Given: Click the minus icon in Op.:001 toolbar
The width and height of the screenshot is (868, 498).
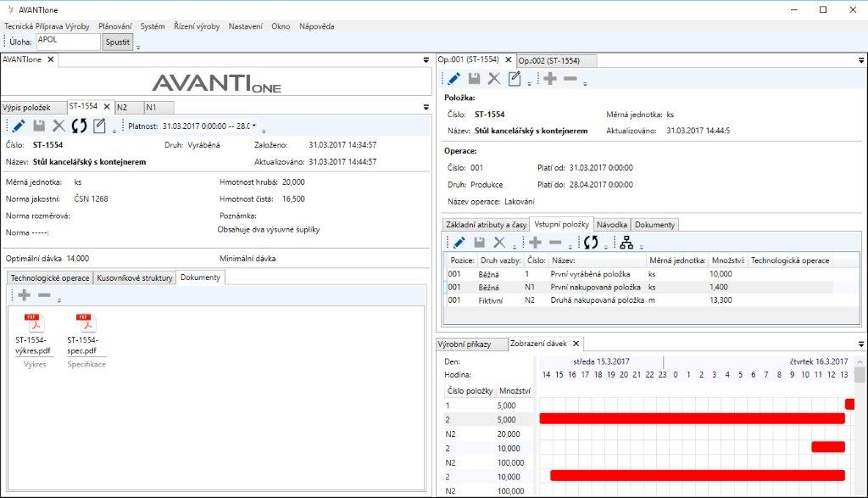Looking at the screenshot, I should click(x=570, y=79).
